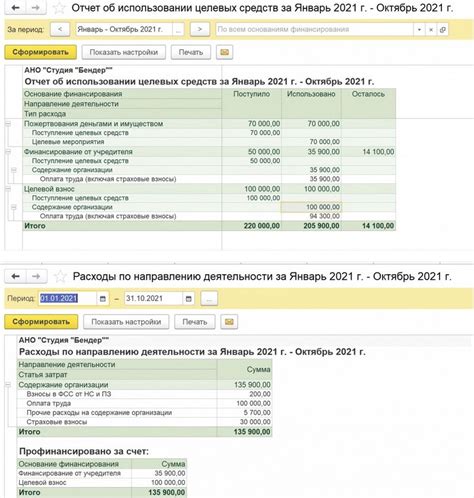
Task: Click 'Сформировать' in the Расходы report
Action: (41, 322)
